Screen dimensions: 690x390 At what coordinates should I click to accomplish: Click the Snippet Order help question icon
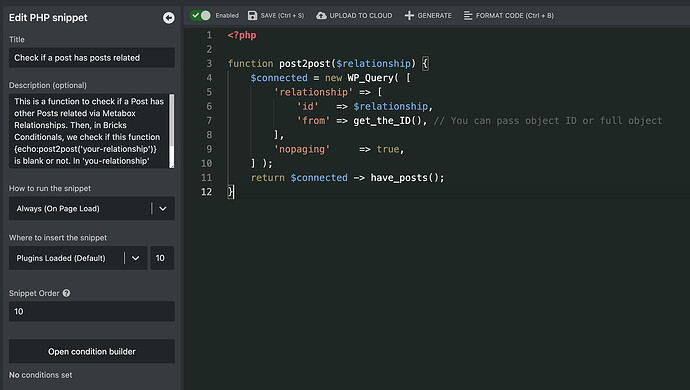66,293
